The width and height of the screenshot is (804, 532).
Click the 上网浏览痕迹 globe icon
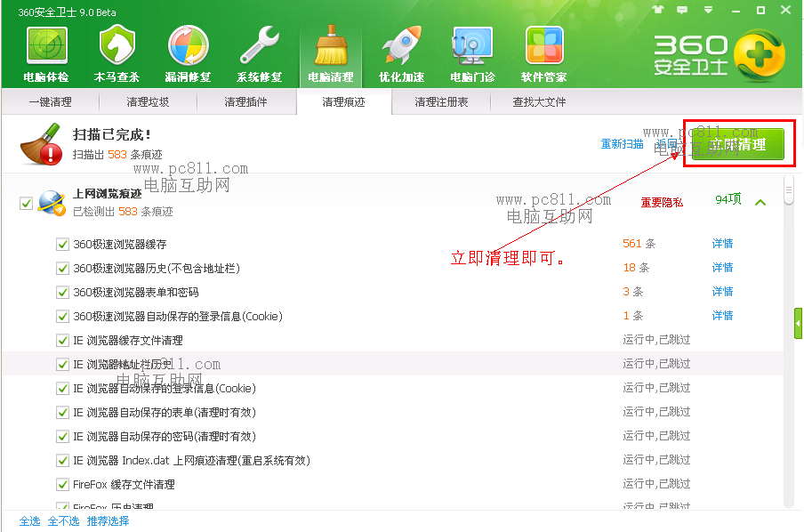coord(52,203)
